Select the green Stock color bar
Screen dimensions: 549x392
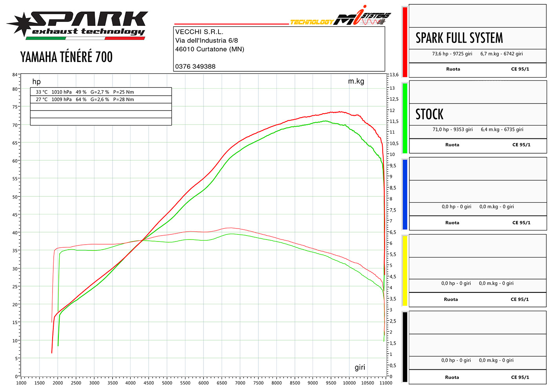click(x=405, y=118)
